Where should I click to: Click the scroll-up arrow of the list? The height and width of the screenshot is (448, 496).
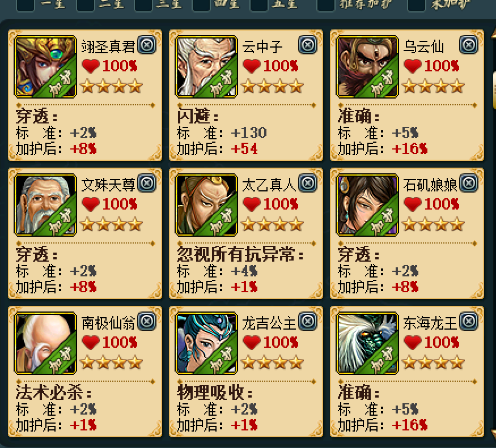pyautogui.click(x=494, y=33)
